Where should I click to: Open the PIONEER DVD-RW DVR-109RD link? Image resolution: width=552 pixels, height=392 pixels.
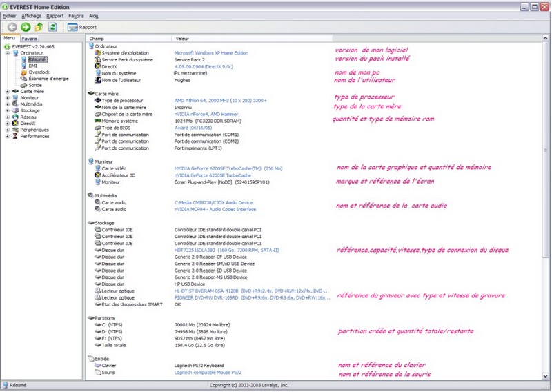(252, 297)
